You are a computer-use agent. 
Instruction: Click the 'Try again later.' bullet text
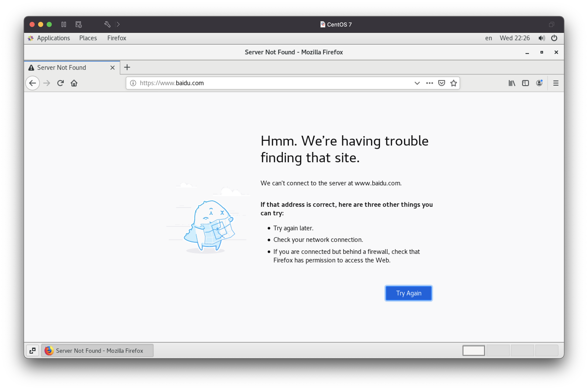[x=293, y=228]
